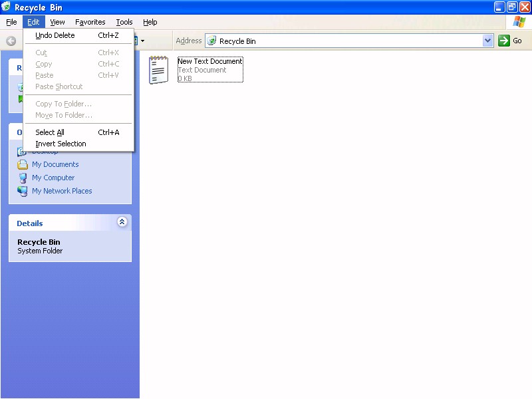The width and height of the screenshot is (532, 399).
Task: Open the My Network Places link
Action: [x=62, y=191]
